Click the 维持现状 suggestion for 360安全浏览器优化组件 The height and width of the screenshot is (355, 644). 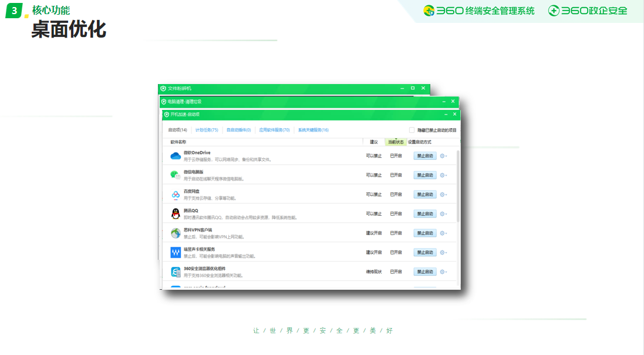pyautogui.click(x=374, y=272)
